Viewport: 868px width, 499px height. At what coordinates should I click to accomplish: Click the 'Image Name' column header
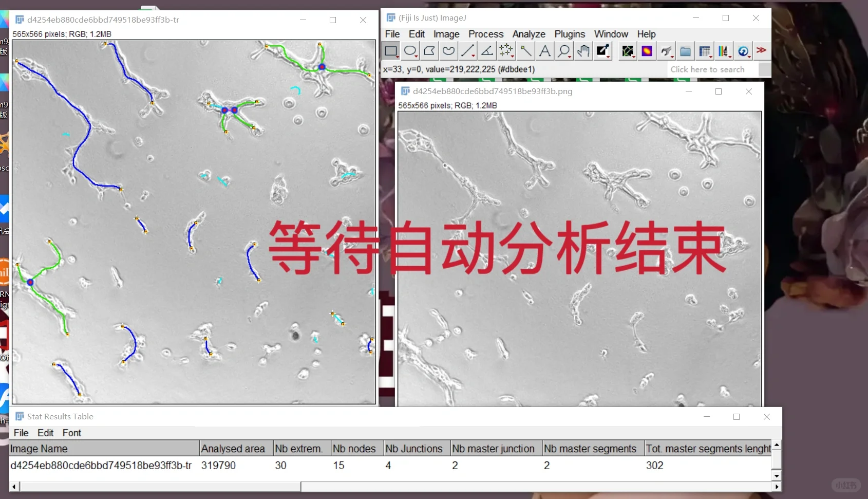point(104,449)
